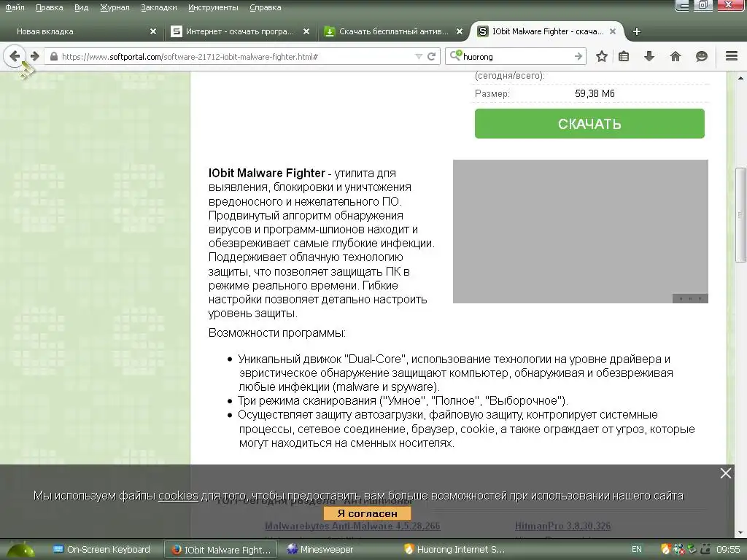
Task: Click the '59,38 Мб' size value
Action: (595, 93)
